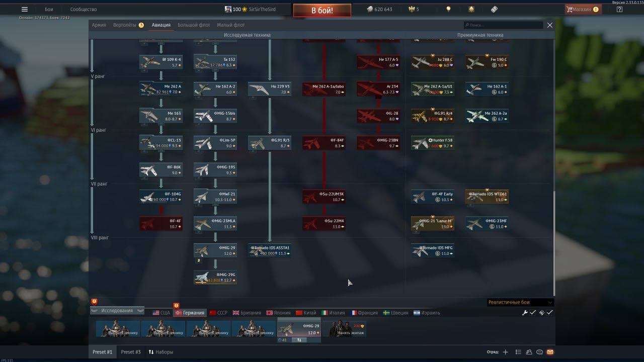Click the research tree vertical scrollbar
This screenshot has height=362, width=644.
[x=554, y=243]
